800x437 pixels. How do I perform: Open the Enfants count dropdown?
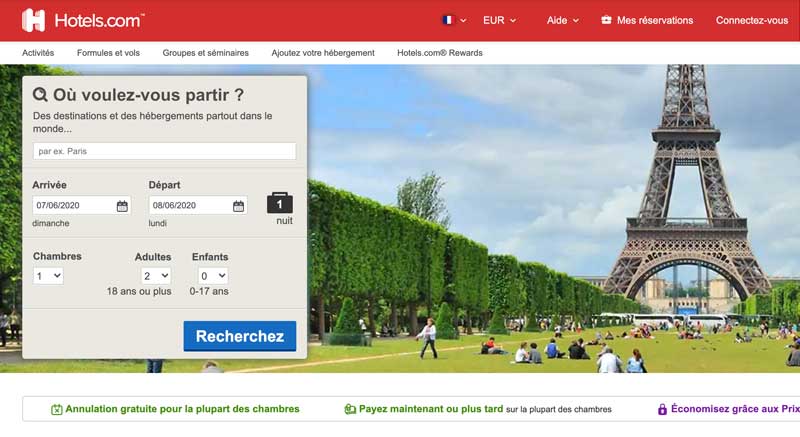pyautogui.click(x=213, y=276)
